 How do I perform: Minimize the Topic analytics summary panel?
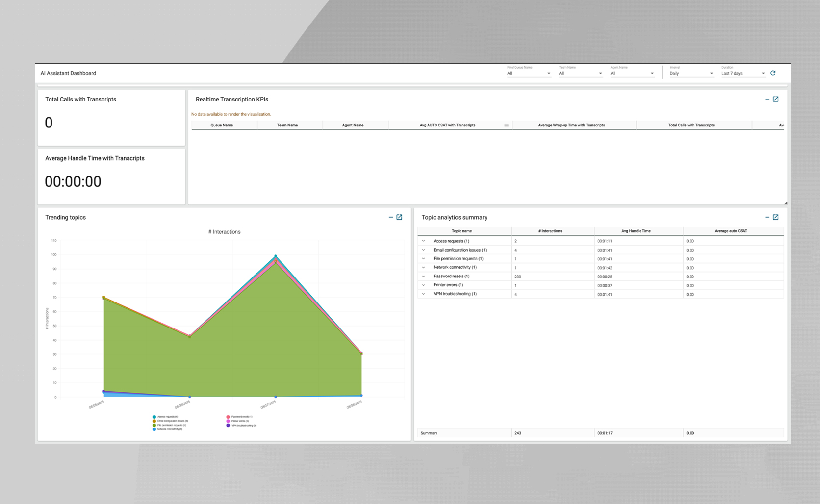click(767, 217)
